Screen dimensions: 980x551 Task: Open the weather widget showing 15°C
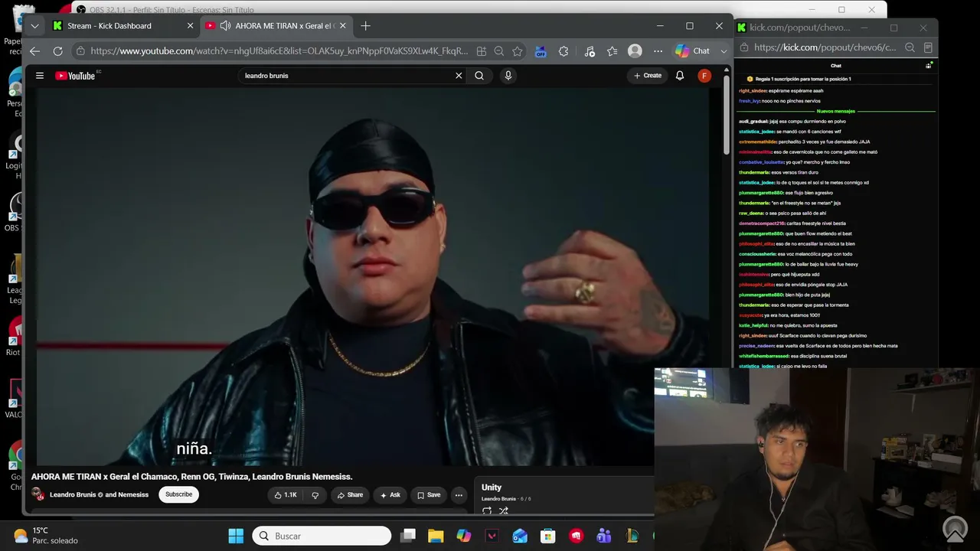tap(46, 536)
